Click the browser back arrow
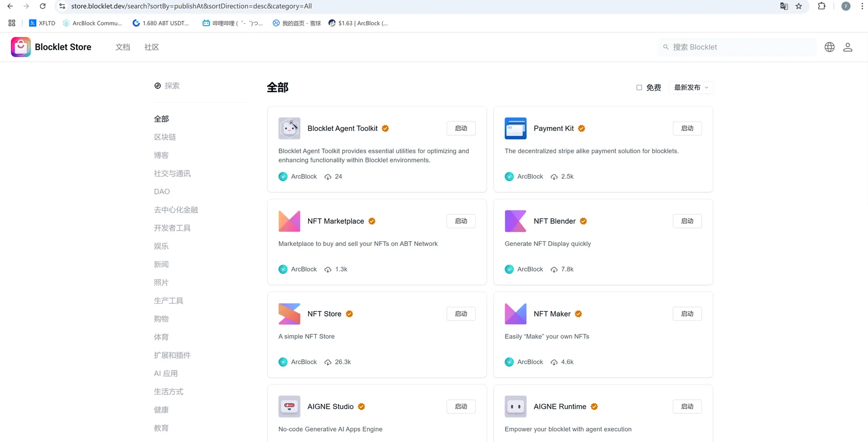The image size is (868, 442). [x=10, y=7]
